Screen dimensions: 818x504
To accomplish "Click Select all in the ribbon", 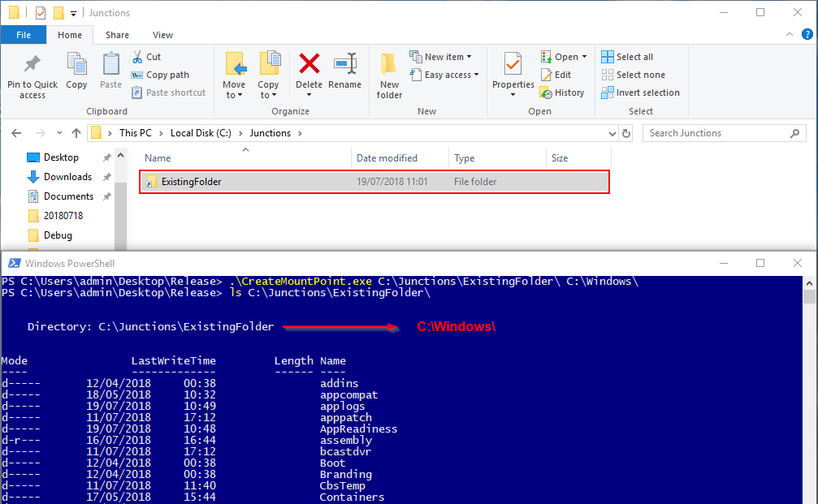I will 627,57.
